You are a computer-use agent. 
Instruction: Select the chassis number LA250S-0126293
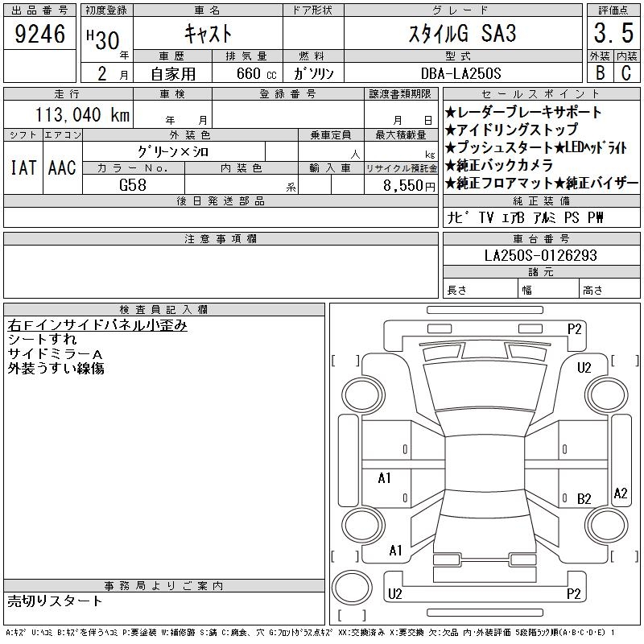point(540,255)
